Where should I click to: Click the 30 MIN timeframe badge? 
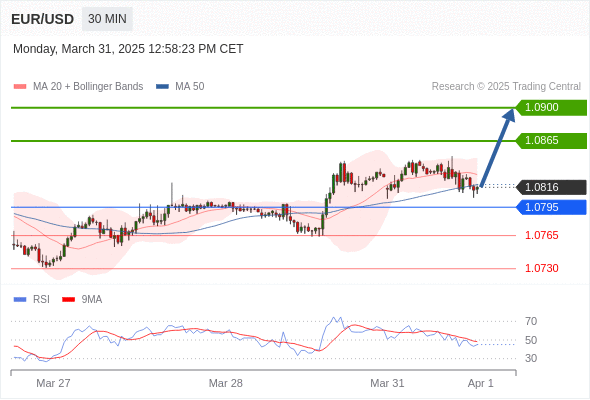pyautogui.click(x=107, y=19)
